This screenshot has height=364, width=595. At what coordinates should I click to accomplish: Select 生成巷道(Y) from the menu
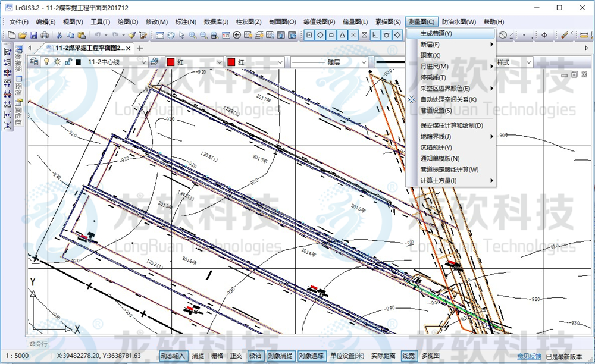[x=436, y=33]
